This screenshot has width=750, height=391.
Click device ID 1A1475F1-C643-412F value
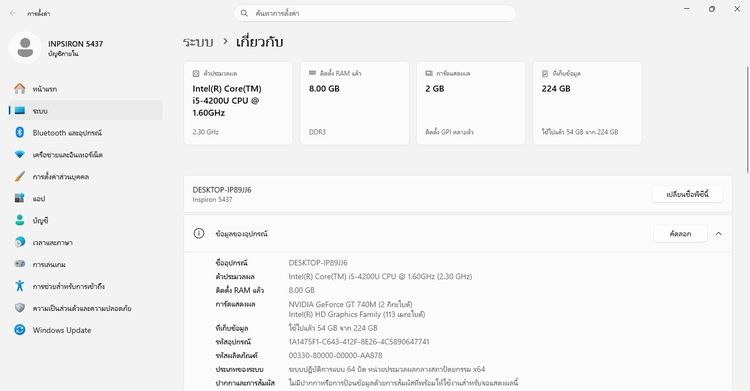pyautogui.click(x=359, y=342)
